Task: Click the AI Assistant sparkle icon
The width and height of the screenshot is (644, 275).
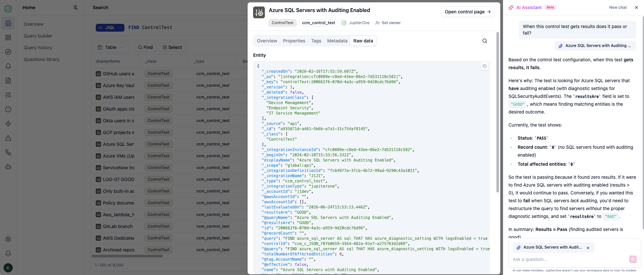Action: tap(511, 8)
